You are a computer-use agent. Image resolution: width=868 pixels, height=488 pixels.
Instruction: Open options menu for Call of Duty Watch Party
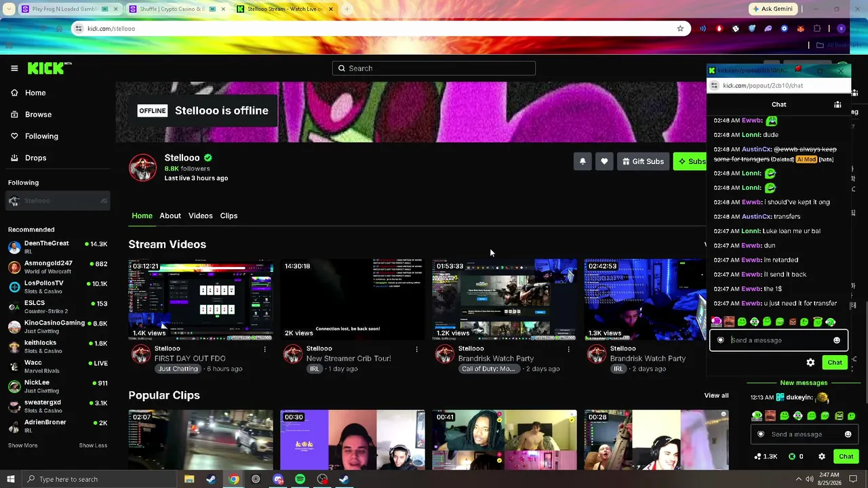click(x=568, y=349)
